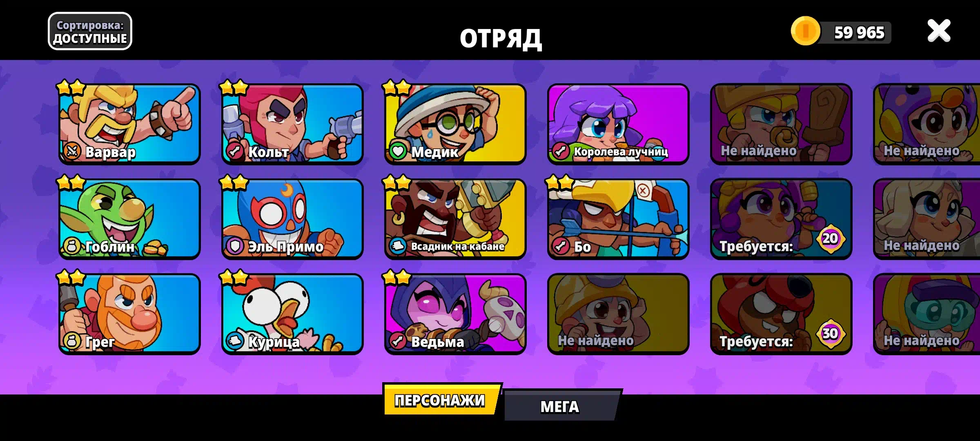Click the ranged icon beside Бо
This screenshot has width=980, height=441.
[561, 246]
